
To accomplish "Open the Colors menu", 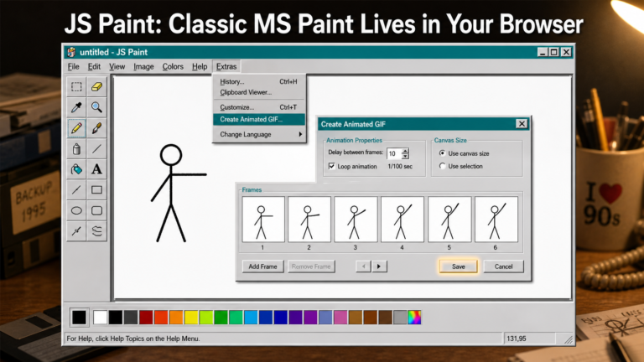I will pyautogui.click(x=173, y=66).
